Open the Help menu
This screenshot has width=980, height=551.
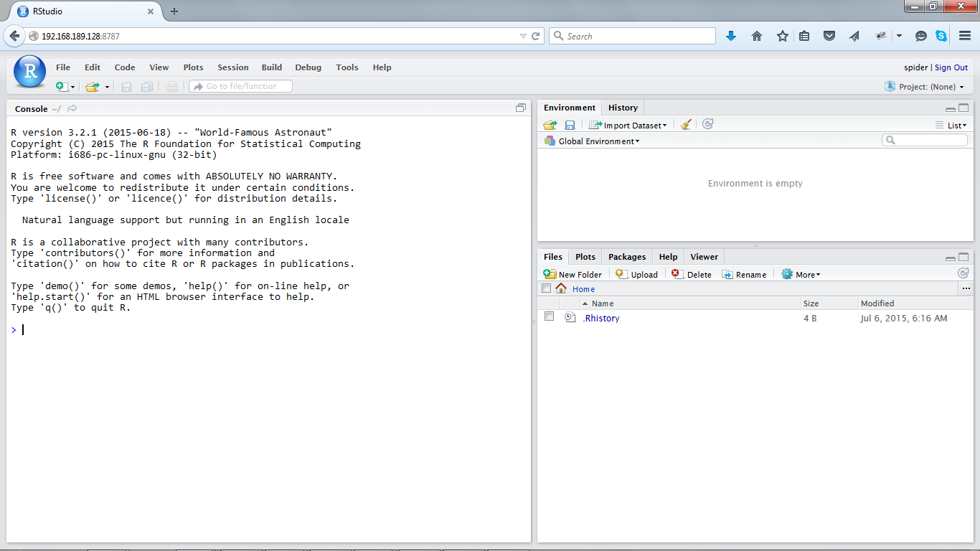tap(382, 67)
